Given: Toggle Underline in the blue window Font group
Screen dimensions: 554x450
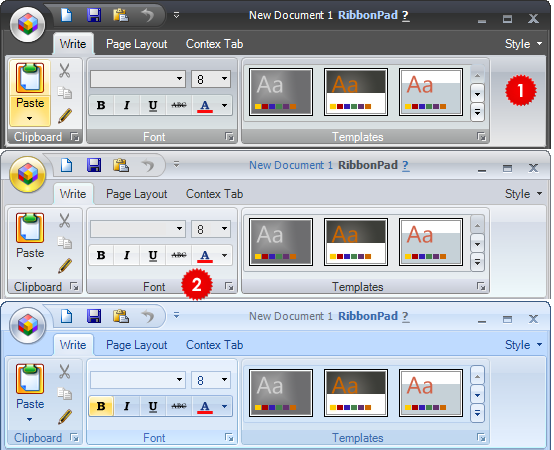Looking at the screenshot, I should (153, 406).
